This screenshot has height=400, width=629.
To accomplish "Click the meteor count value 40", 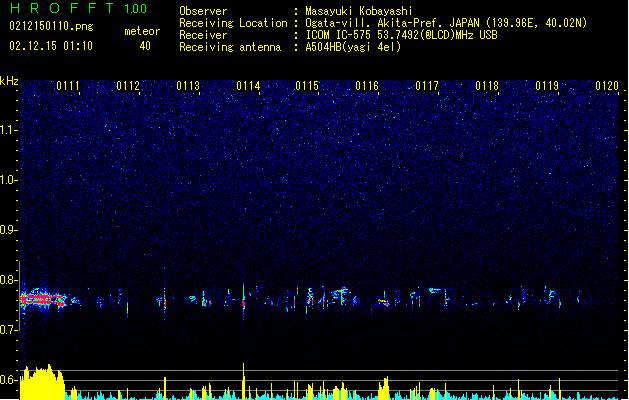I will tap(145, 46).
